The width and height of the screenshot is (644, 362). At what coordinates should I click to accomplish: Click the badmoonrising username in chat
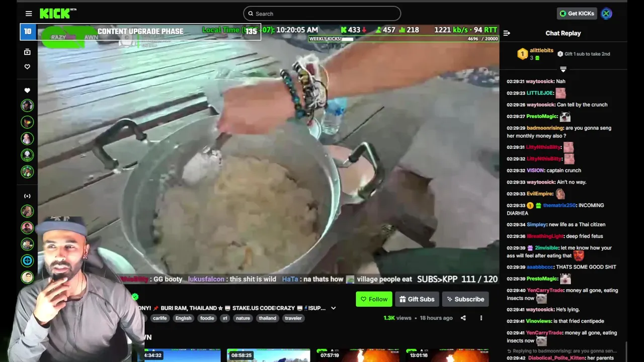tap(544, 128)
